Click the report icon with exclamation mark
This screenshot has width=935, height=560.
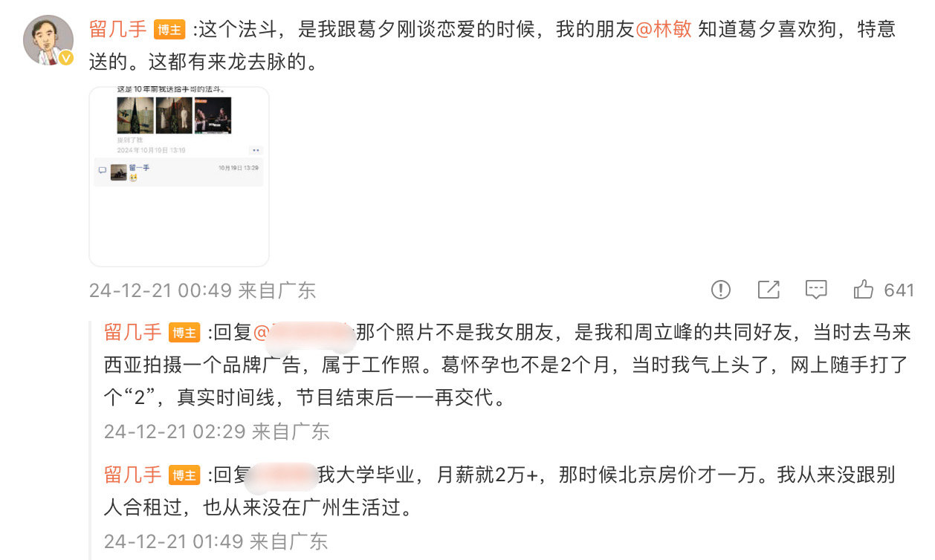[721, 290]
